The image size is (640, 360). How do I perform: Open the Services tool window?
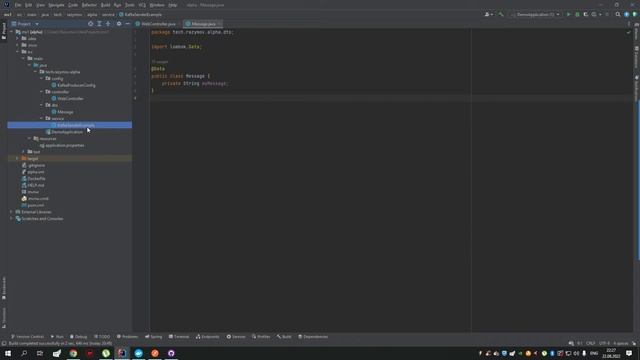click(236, 337)
